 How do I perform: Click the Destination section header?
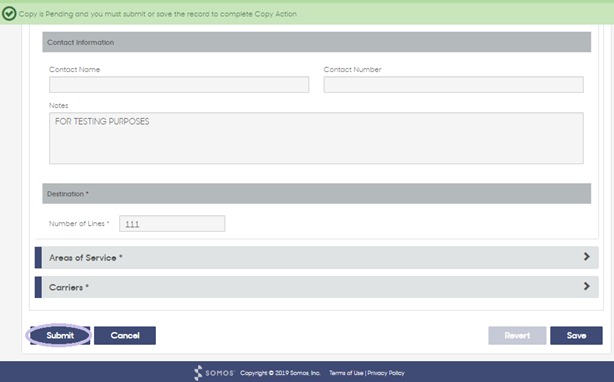(x=316, y=194)
